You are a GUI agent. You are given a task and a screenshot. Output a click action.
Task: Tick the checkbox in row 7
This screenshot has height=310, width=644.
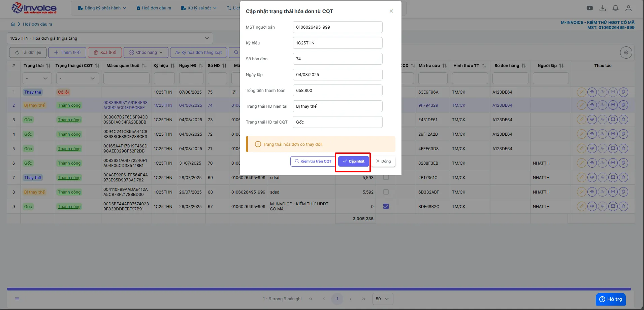click(x=386, y=177)
